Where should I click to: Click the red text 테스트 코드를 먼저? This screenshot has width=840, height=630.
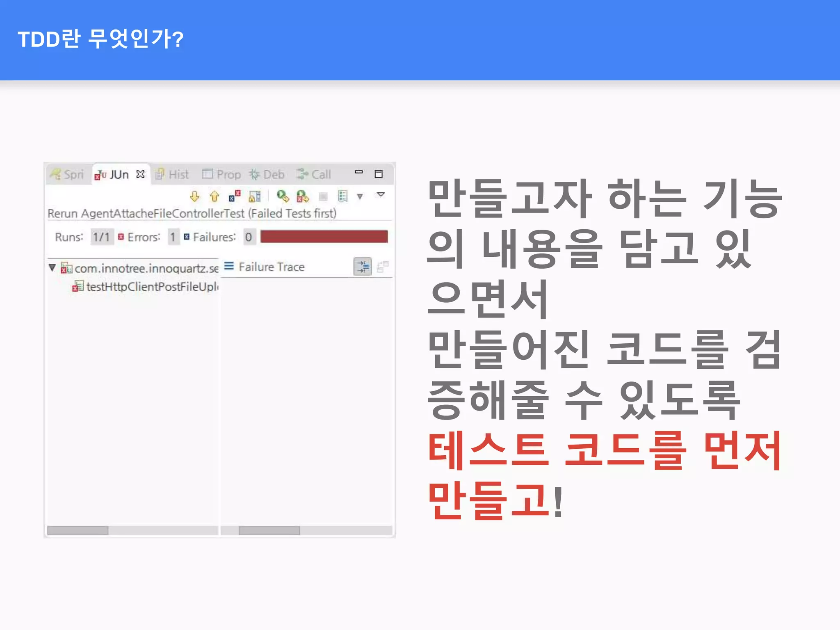tap(605, 450)
